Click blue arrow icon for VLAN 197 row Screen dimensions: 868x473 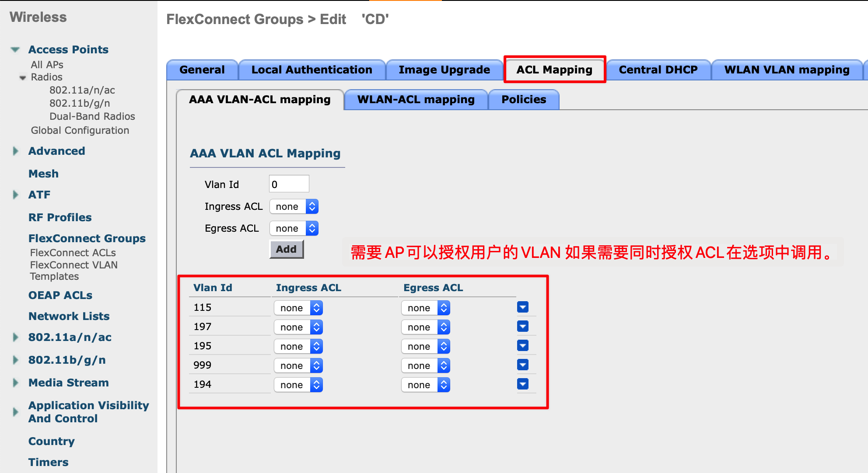[522, 327]
